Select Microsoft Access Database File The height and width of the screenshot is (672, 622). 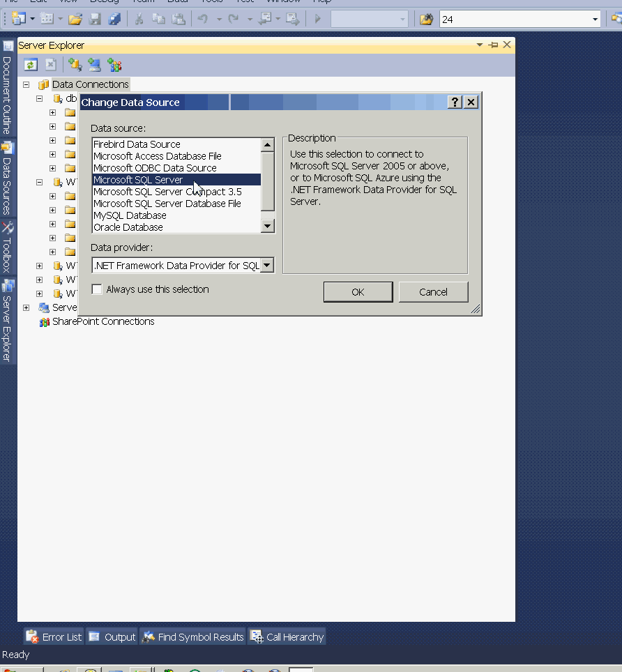pos(176,156)
